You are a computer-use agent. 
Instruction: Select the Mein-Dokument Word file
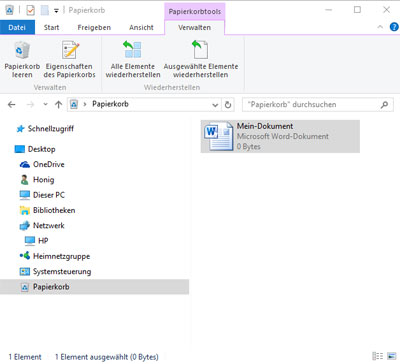280,136
